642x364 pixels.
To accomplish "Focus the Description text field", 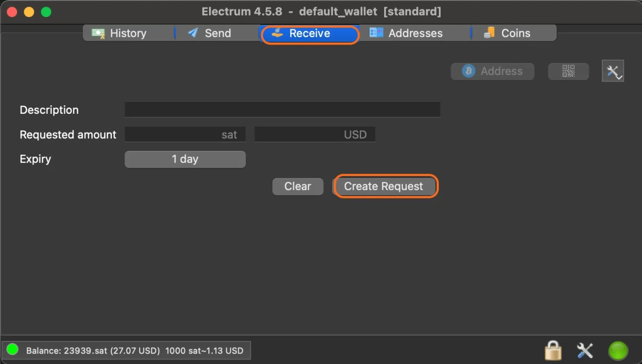I will point(282,110).
